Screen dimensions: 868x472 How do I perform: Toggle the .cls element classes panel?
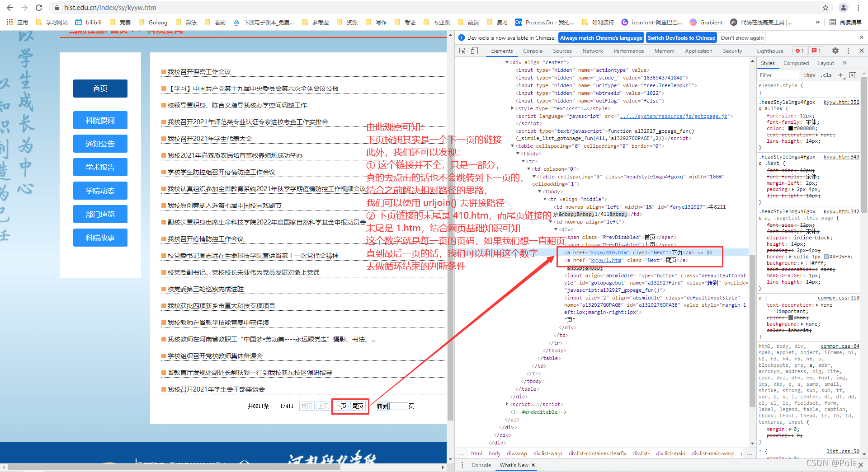point(827,75)
